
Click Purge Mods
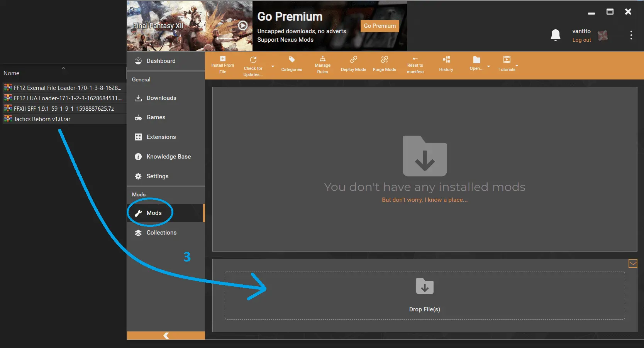[384, 64]
